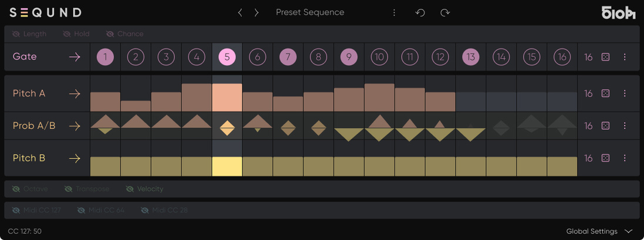
Task: Click the Gate lane direction arrow
Action: click(75, 57)
